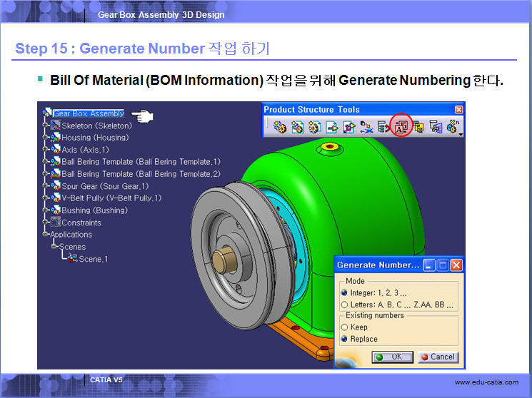Click the Generate Numbering icon circled in red

click(x=401, y=127)
